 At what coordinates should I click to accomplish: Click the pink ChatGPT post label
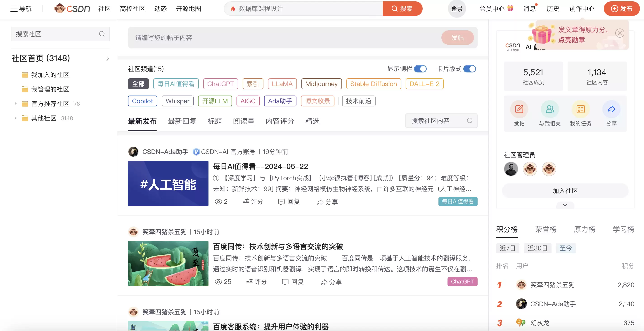462,282
